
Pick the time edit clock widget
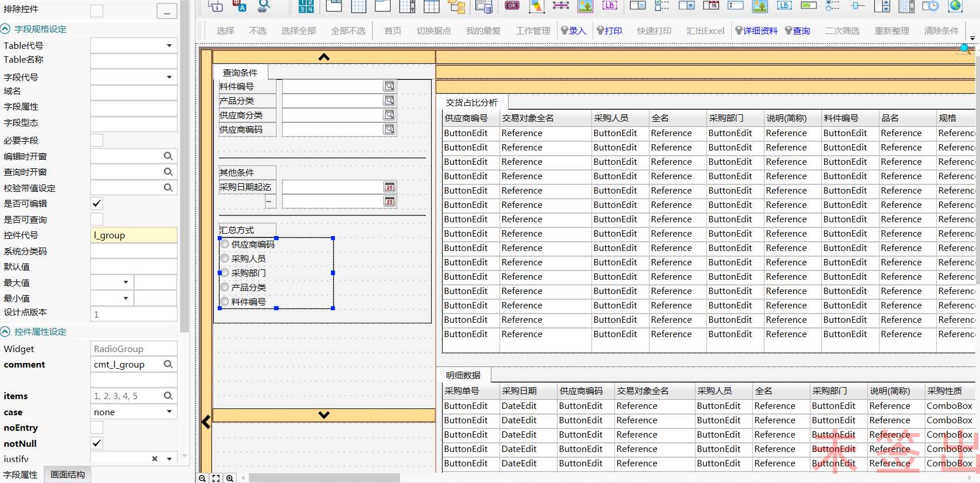point(931,6)
